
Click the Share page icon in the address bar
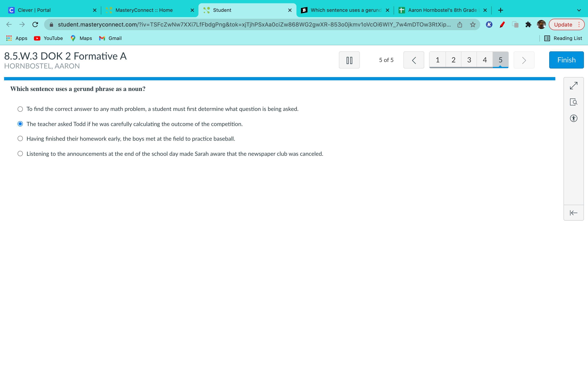pos(459,24)
